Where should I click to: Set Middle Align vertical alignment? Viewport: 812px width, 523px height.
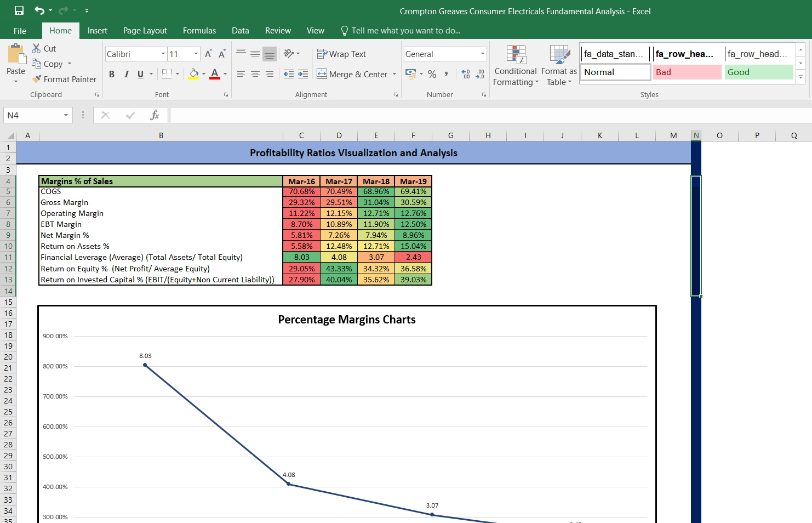click(255, 53)
